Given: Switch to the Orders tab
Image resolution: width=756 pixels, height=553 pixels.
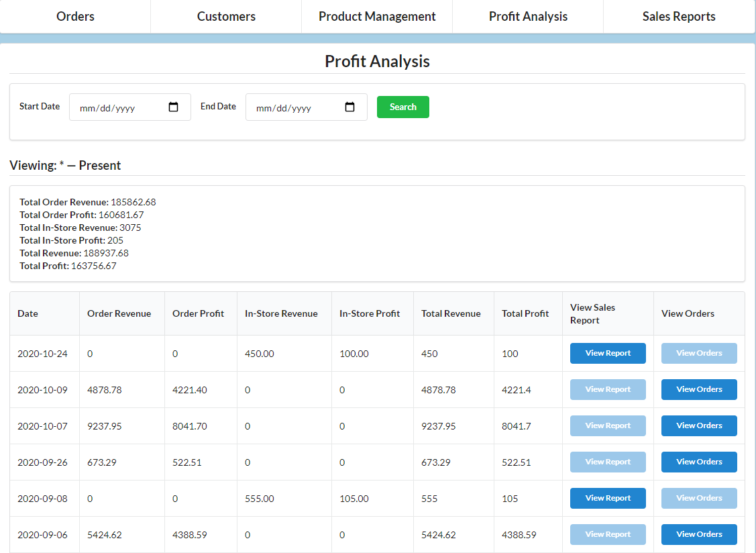Looking at the screenshot, I should [75, 16].
